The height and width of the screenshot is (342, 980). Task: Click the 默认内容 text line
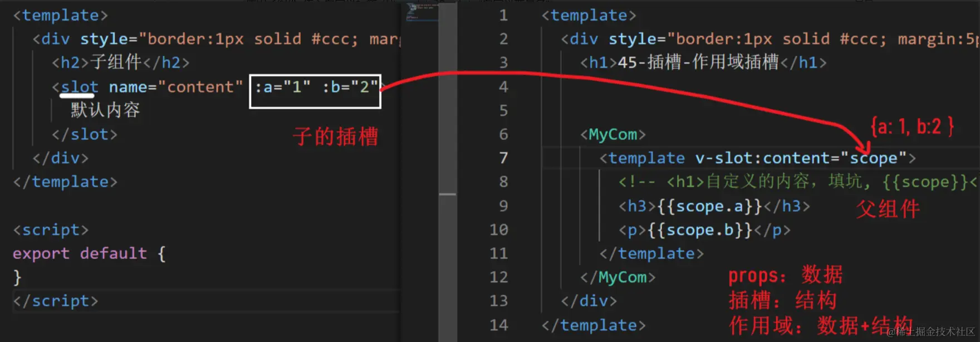point(105,110)
